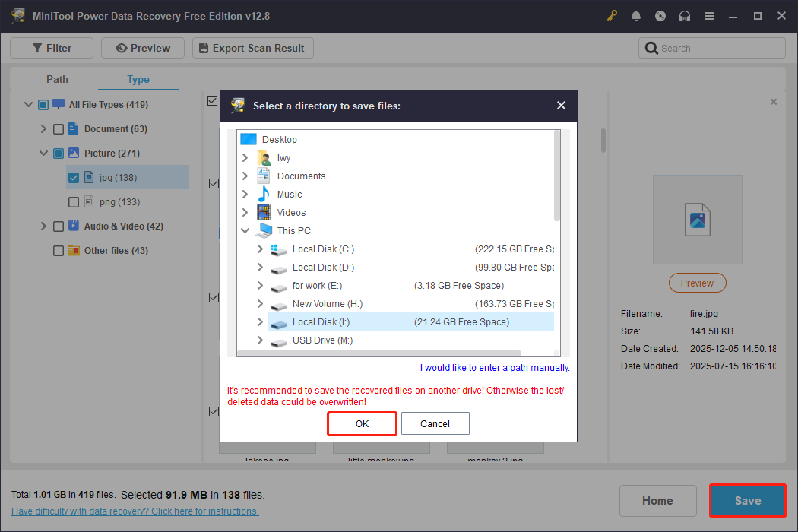Click the magnifier in the Search box

pos(652,47)
